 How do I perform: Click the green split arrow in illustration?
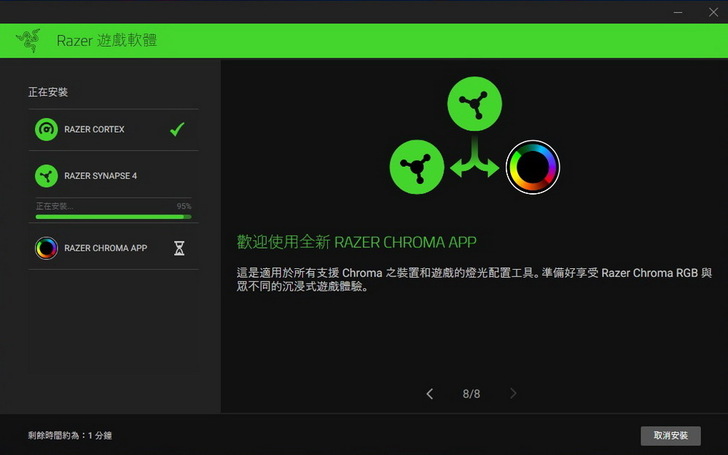coord(474,156)
